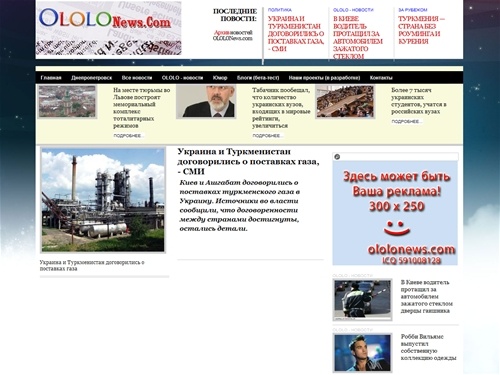Select OLOLO - новости in navigation bar
500x375 pixels.
pyautogui.click(x=182, y=78)
